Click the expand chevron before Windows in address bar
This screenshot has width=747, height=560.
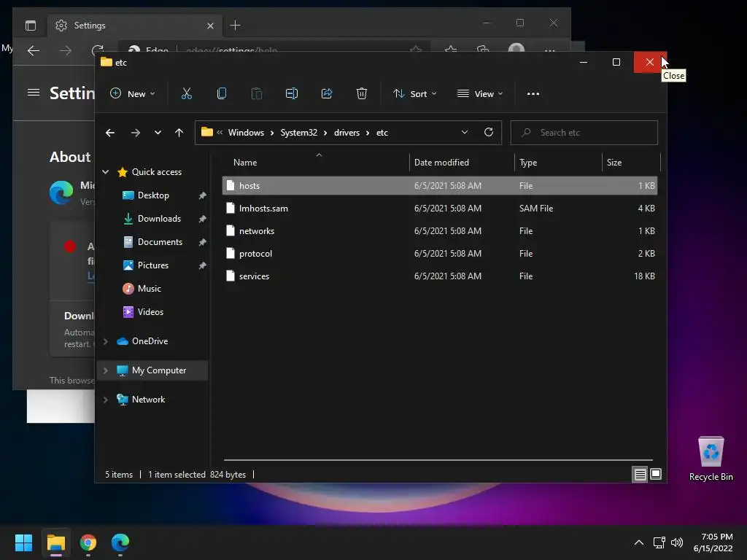(x=220, y=133)
